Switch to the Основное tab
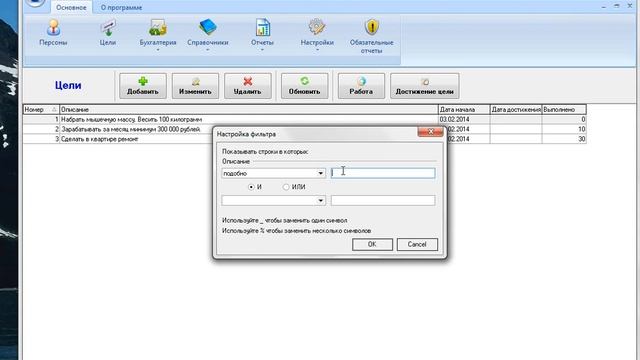The height and width of the screenshot is (360, 640). [71, 7]
